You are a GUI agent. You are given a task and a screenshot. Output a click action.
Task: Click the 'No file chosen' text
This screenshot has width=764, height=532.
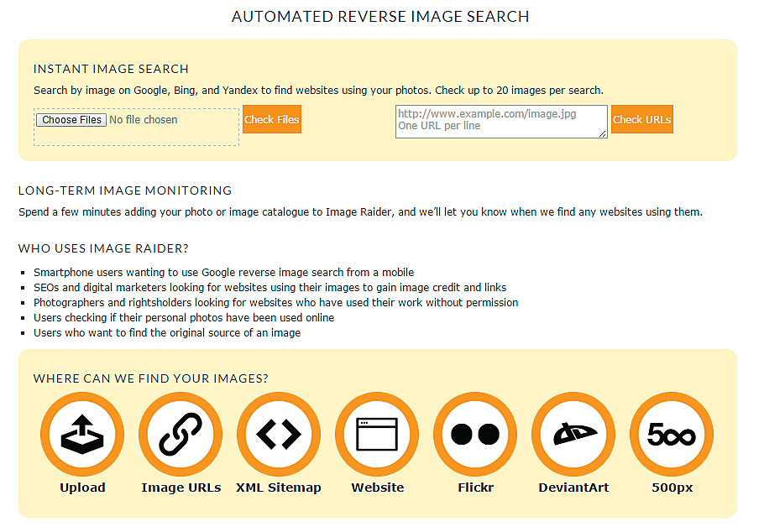coord(144,120)
